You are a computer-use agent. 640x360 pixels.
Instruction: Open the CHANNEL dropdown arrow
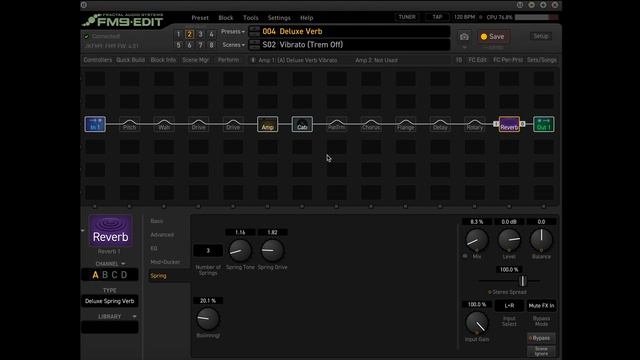(x=123, y=264)
